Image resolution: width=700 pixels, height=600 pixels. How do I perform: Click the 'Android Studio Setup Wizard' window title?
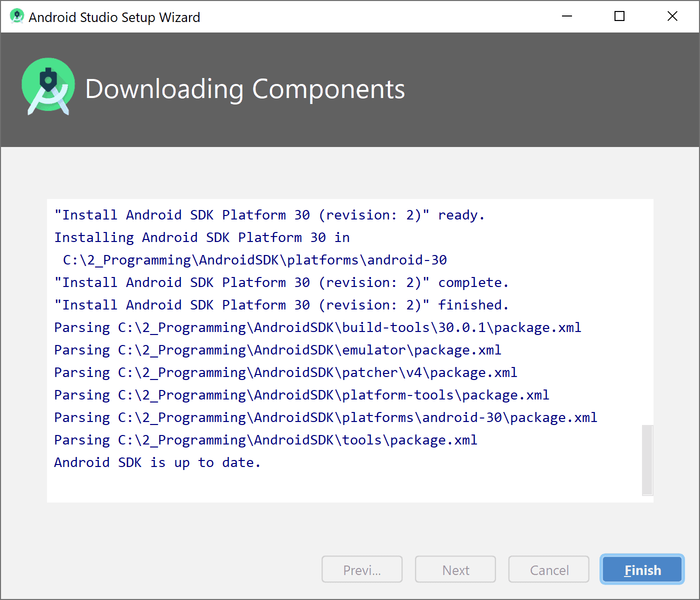tap(114, 17)
